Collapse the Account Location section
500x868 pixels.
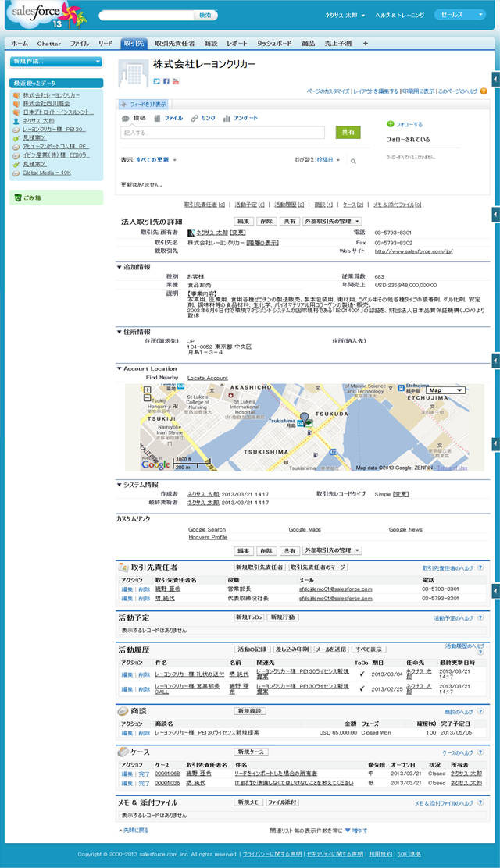[120, 368]
